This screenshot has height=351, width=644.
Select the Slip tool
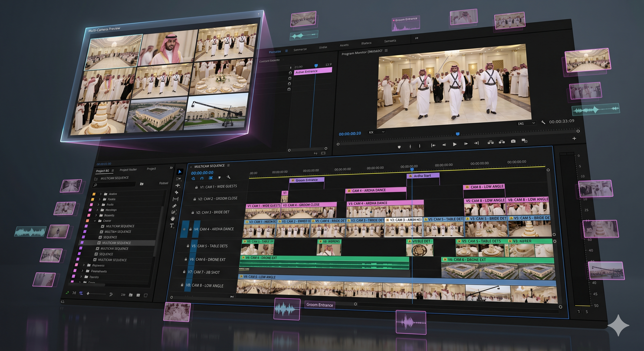coord(175,199)
